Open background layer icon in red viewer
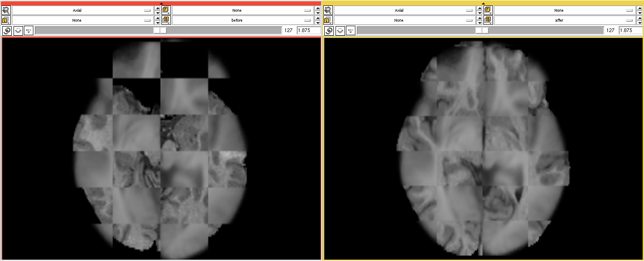 (x=166, y=20)
